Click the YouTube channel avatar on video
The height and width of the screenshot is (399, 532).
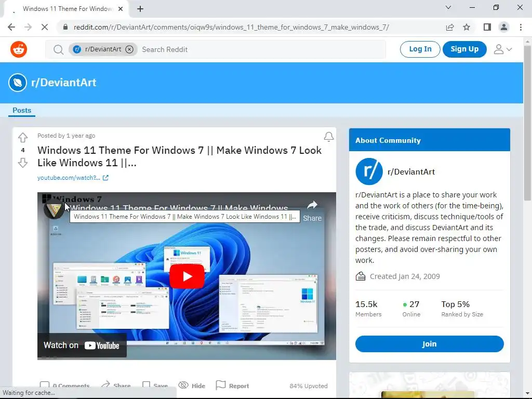pyautogui.click(x=54, y=209)
